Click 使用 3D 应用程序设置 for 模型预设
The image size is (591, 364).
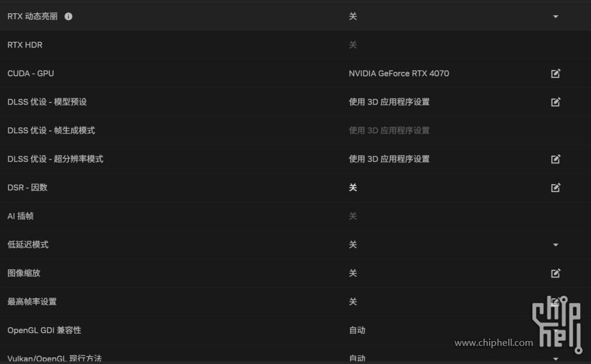tap(389, 101)
